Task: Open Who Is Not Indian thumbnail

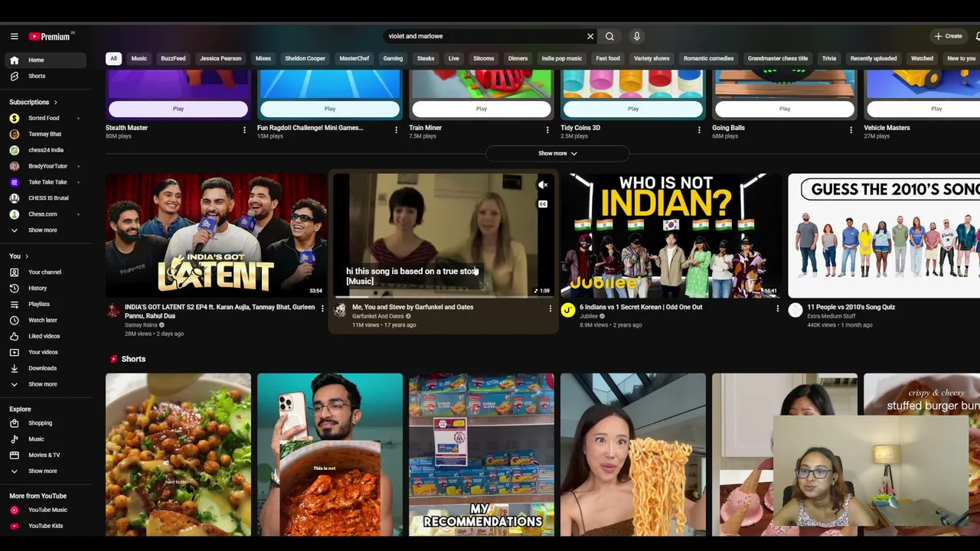Action: pyautogui.click(x=671, y=235)
